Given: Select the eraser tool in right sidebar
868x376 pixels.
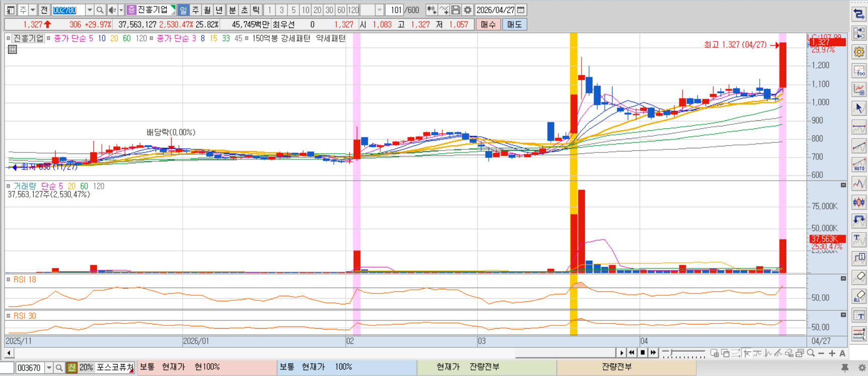Looking at the screenshot, I should [859, 277].
